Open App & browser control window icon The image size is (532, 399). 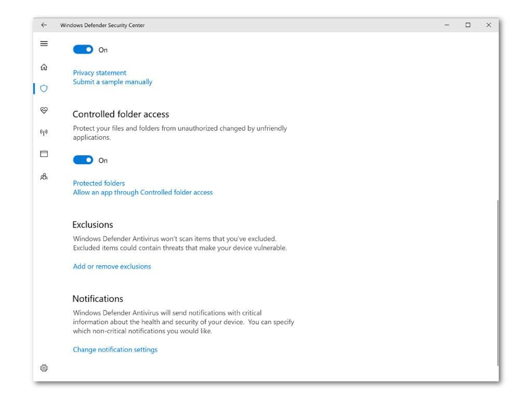[44, 154]
